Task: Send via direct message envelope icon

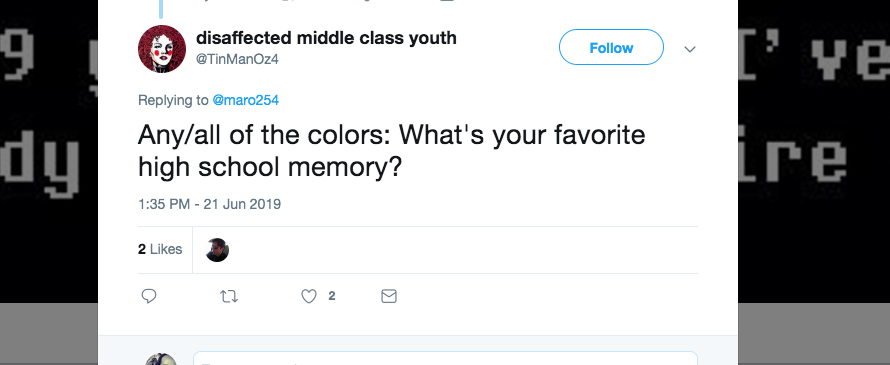Action: pyautogui.click(x=389, y=296)
